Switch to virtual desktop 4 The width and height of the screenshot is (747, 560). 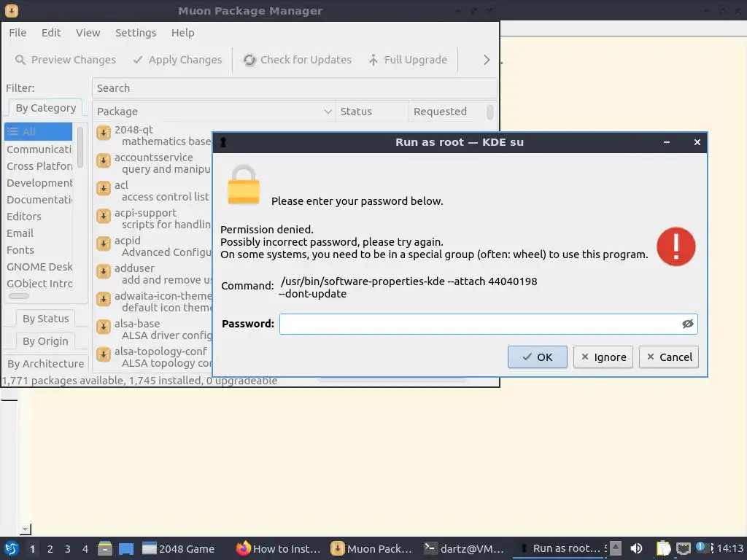[85, 549]
